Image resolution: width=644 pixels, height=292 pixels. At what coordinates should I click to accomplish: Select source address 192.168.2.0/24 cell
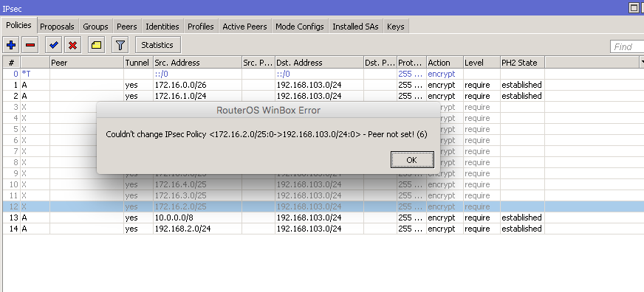pyautogui.click(x=197, y=229)
